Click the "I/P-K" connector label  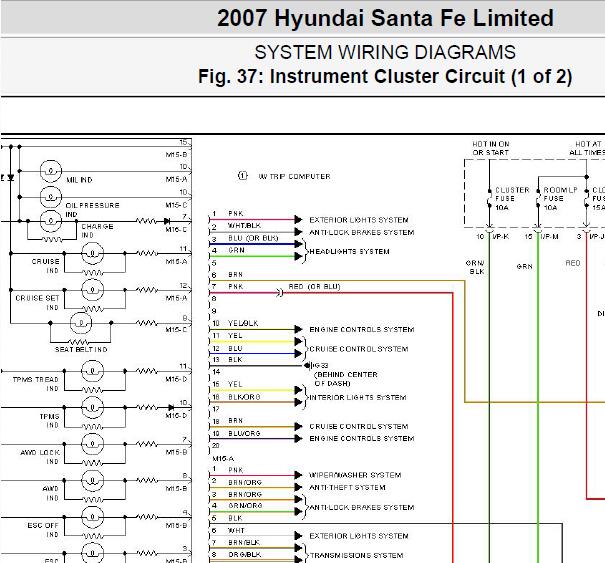point(500,236)
